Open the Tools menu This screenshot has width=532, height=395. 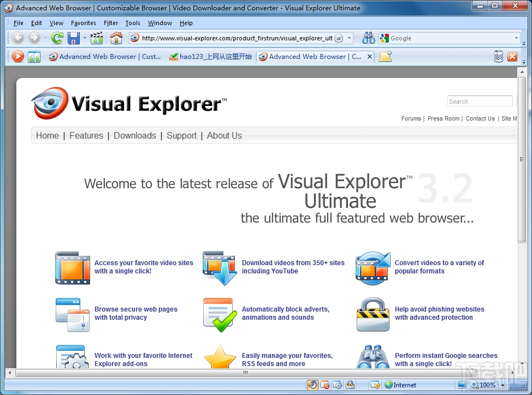(133, 23)
